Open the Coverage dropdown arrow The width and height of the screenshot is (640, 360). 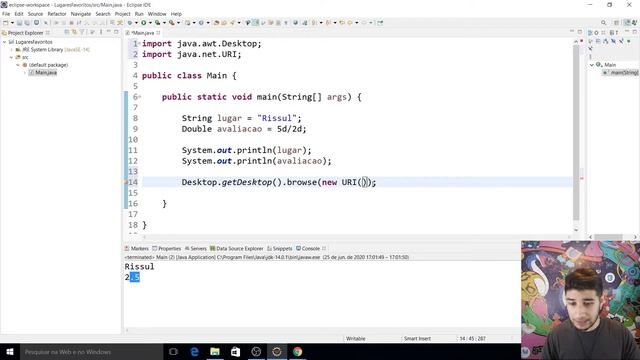(x=164, y=23)
